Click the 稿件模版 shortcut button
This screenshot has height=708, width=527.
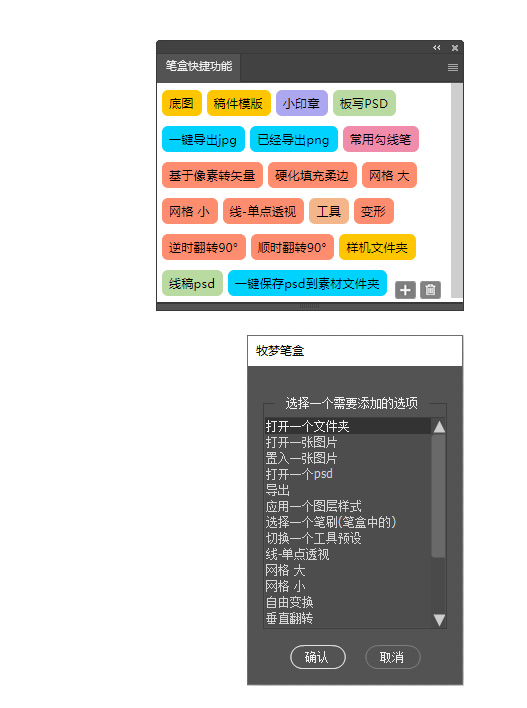238,103
